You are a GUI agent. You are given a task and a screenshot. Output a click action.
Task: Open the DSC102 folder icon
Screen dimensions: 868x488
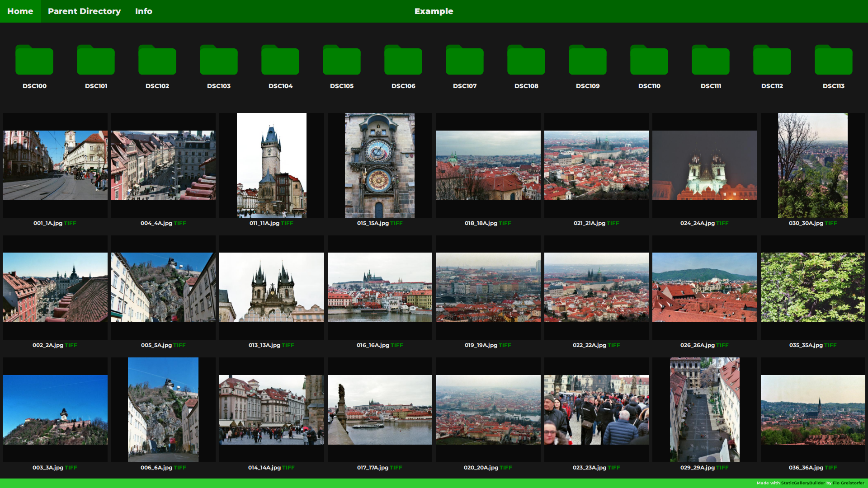pos(157,60)
